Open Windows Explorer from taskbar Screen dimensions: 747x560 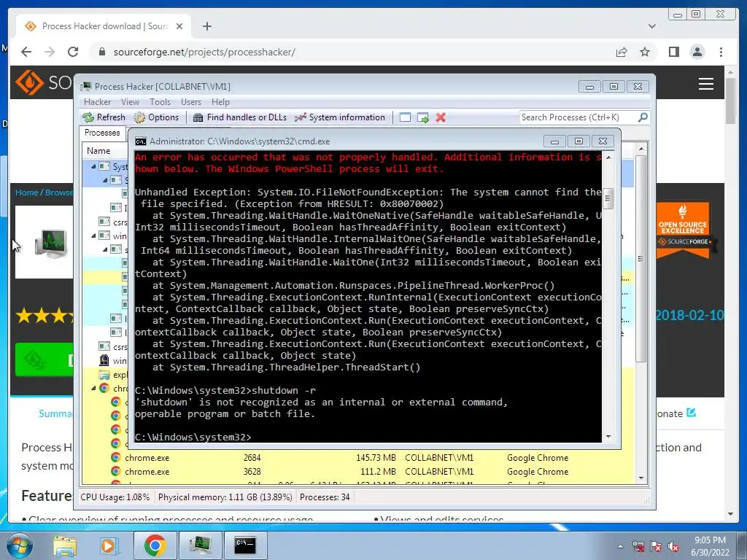(65, 545)
